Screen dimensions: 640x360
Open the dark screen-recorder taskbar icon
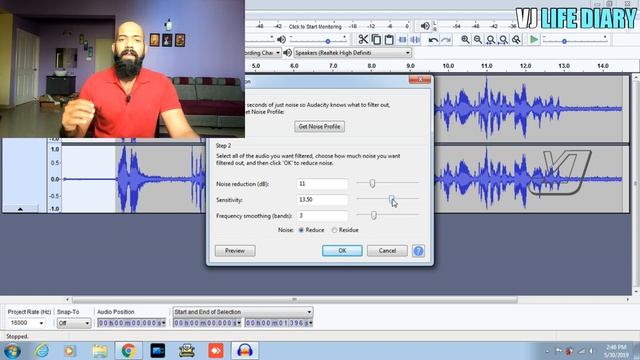pyautogui.click(x=158, y=351)
